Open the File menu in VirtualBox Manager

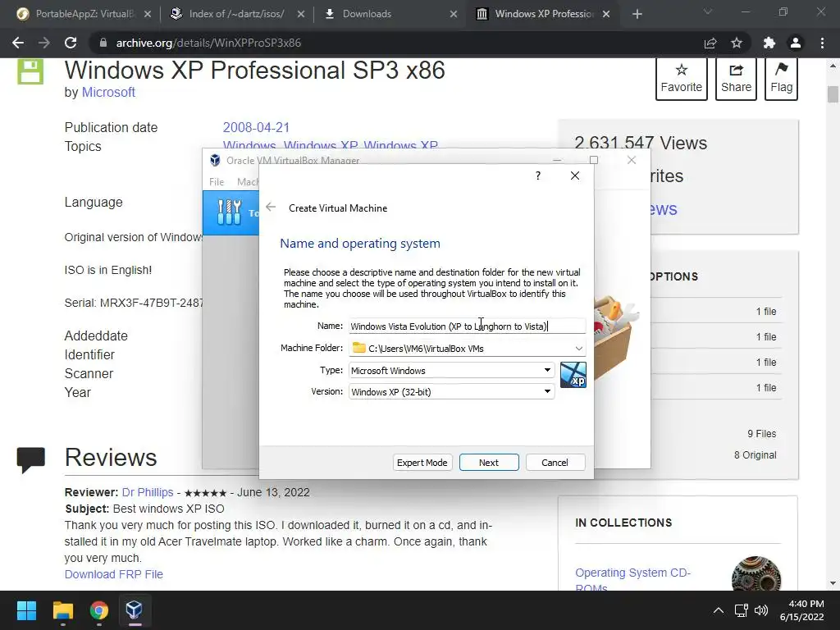pos(217,182)
